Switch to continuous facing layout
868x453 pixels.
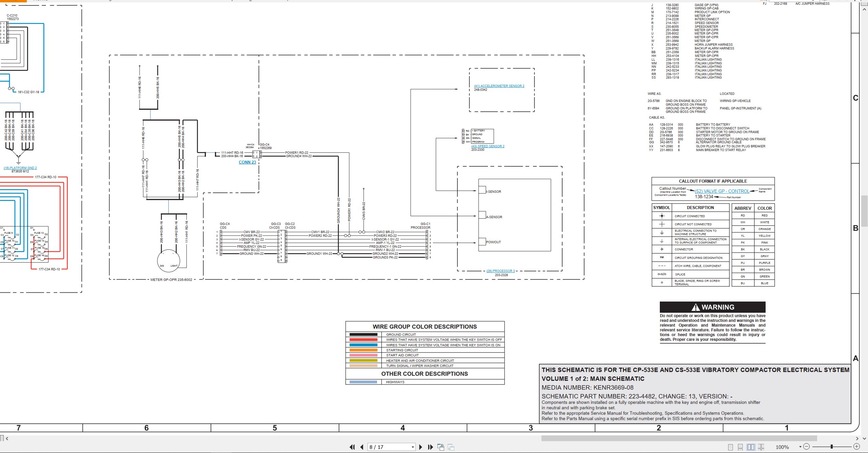pyautogui.click(x=761, y=447)
